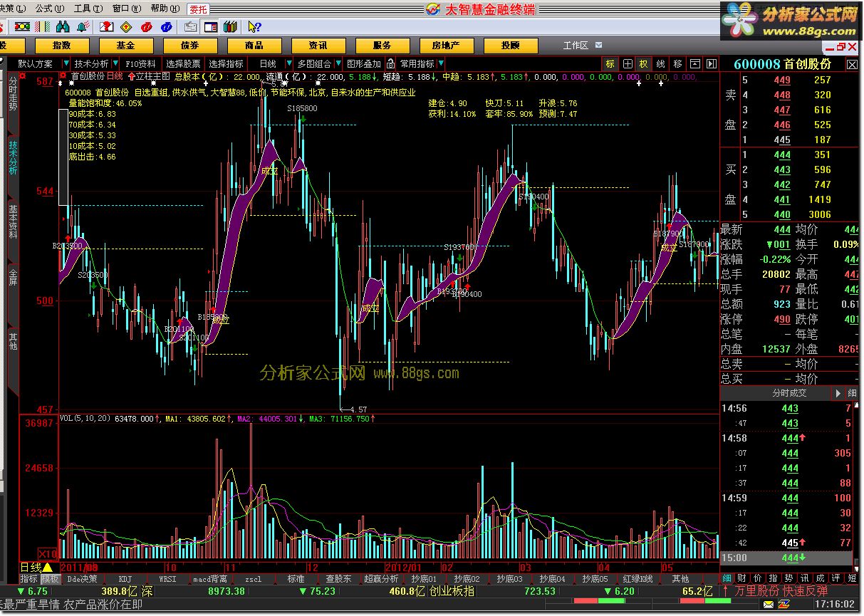864x616 pixels.
Task: Click the yellow diamond toolbar icon
Action: pos(126,26)
